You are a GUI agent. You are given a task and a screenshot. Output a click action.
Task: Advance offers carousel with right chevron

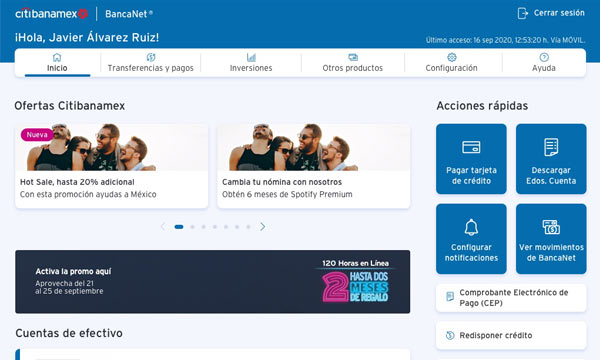262,227
